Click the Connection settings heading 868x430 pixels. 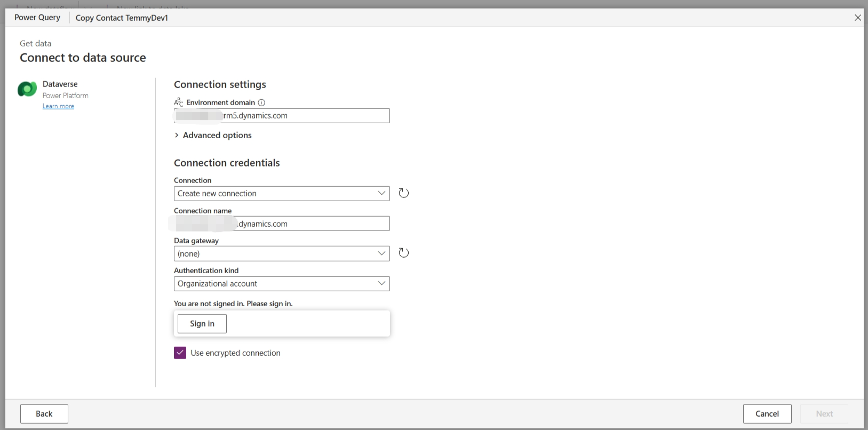coord(220,84)
